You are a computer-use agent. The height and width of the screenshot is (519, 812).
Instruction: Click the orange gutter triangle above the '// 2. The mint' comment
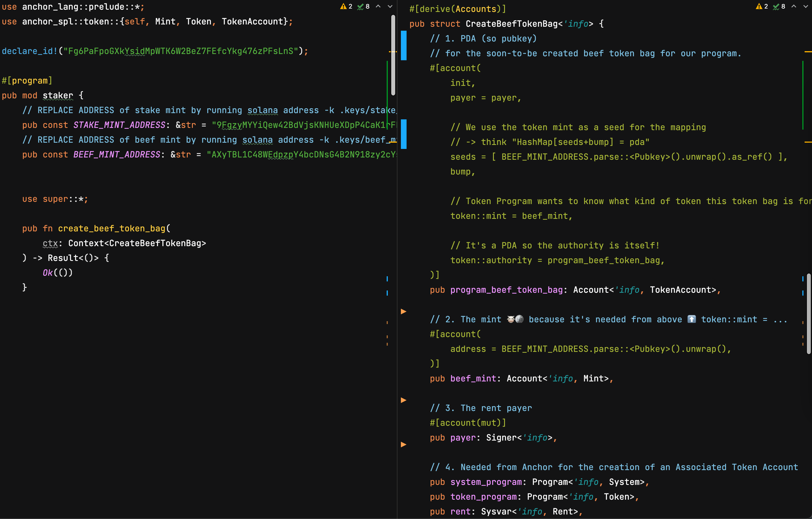point(404,312)
